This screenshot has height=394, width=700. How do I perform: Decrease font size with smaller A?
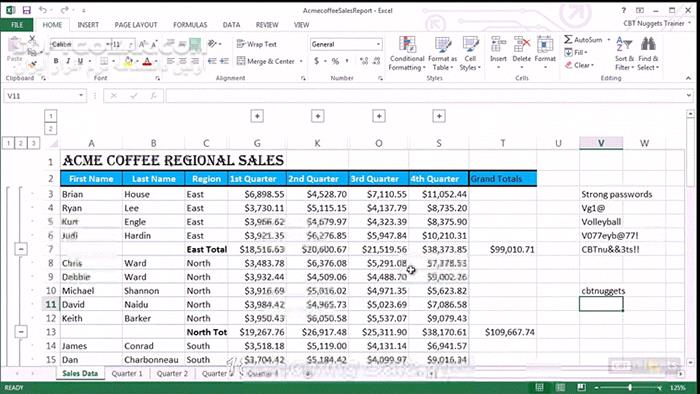154,44
